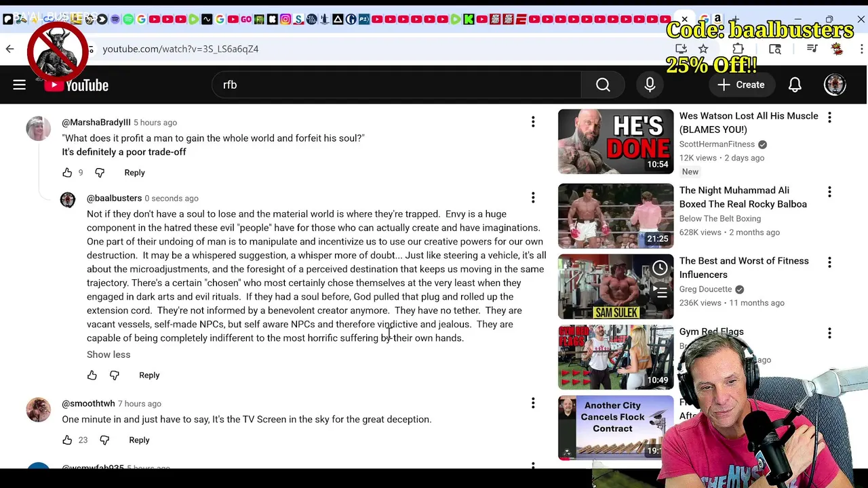The width and height of the screenshot is (868, 488).
Task: Open options menu for @MarshaBradyIII comment
Action: coord(533,122)
